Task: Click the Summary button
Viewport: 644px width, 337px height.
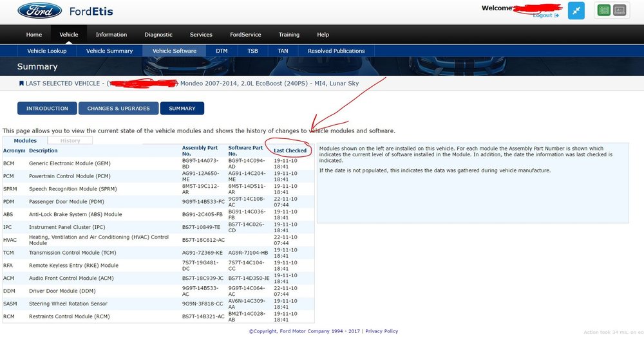Action: click(182, 108)
